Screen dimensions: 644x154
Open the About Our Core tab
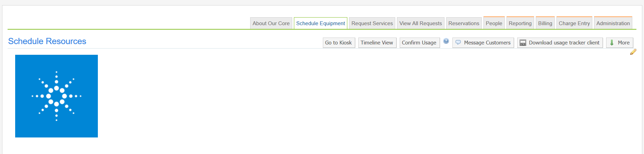[271, 23]
